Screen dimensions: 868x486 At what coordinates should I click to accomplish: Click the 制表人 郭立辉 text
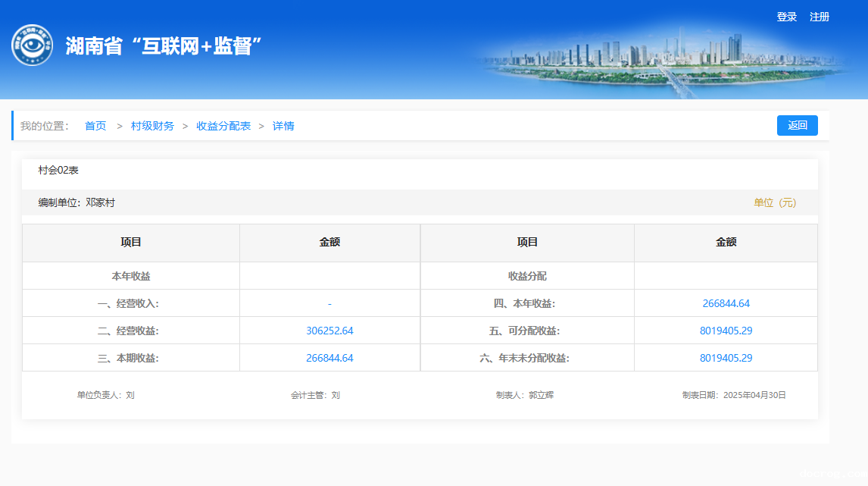(524, 395)
